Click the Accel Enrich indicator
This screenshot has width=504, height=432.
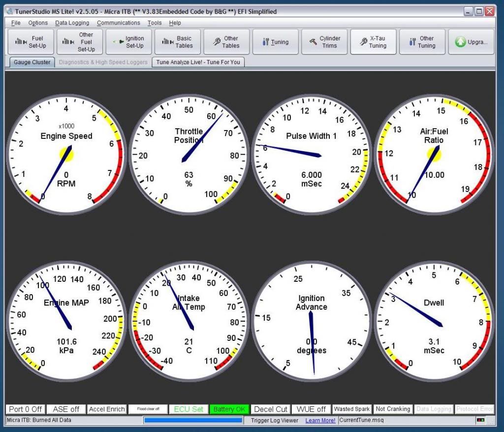[107, 409]
